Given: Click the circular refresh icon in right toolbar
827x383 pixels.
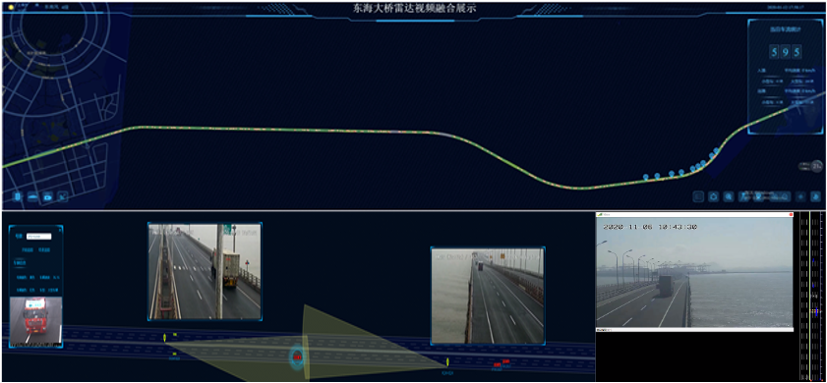Looking at the screenshot, I should (x=714, y=197).
